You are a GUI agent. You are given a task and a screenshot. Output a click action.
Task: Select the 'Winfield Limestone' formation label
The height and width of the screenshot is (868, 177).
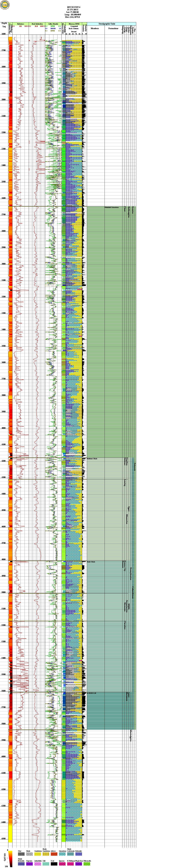[x=111, y=208]
